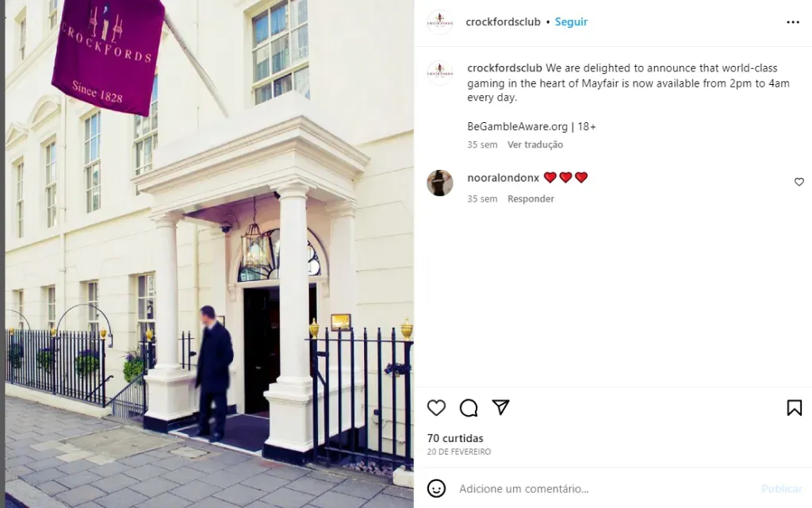Screen dimensions: 812x508
Task: Select the Crockfords building post photo
Action: point(209,254)
